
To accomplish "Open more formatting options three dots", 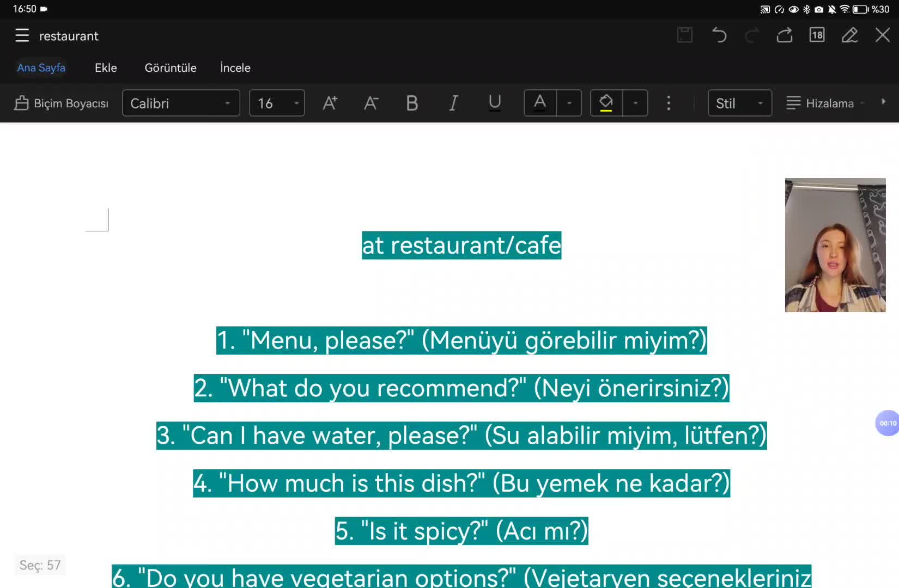I will click(x=669, y=103).
